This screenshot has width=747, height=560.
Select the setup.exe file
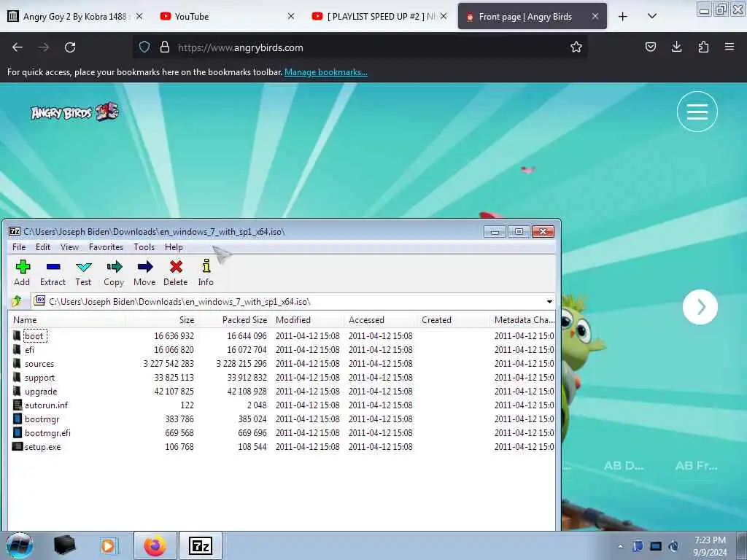pyautogui.click(x=281, y=447)
